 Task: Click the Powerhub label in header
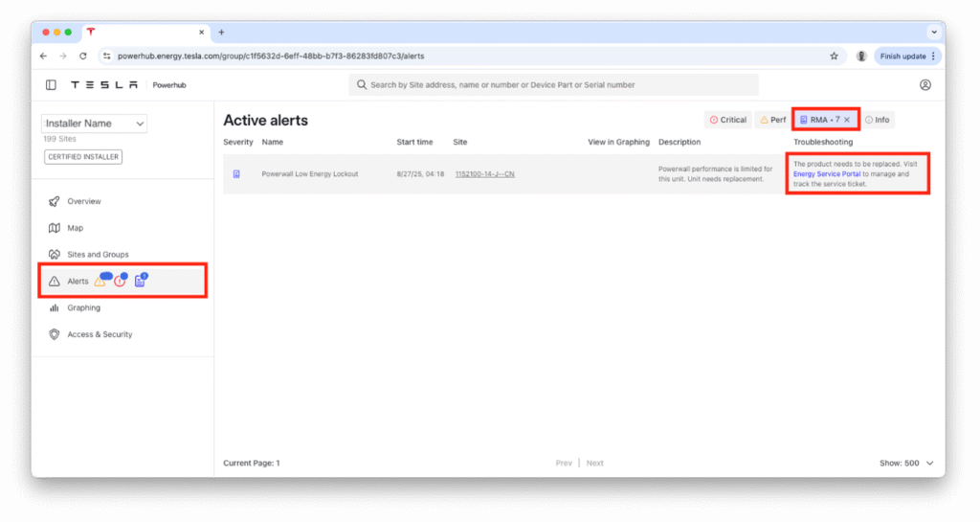point(169,85)
